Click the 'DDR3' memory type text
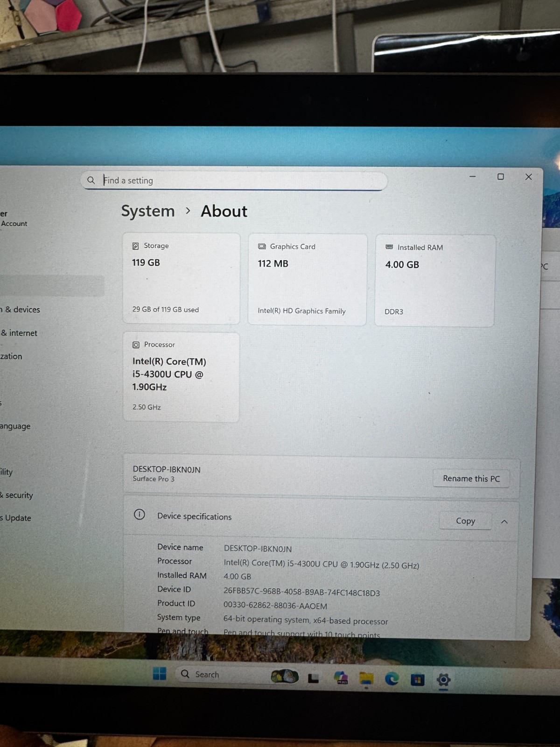This screenshot has height=747, width=560. click(x=394, y=311)
